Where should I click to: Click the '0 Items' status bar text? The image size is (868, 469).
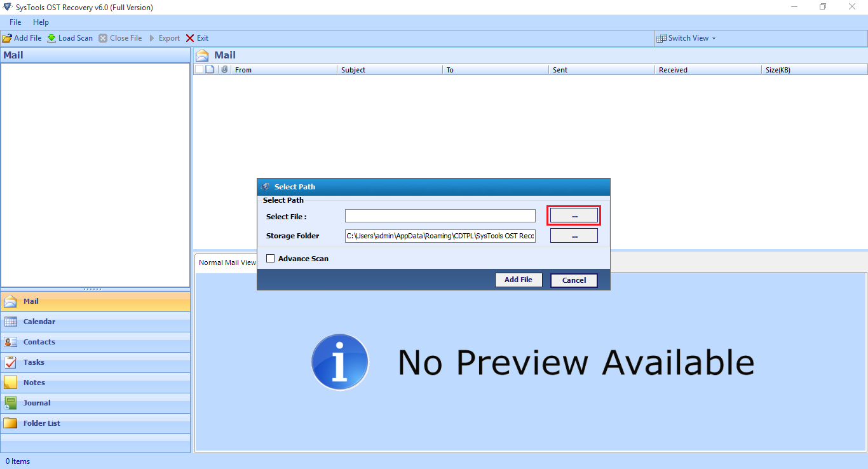coord(18,461)
